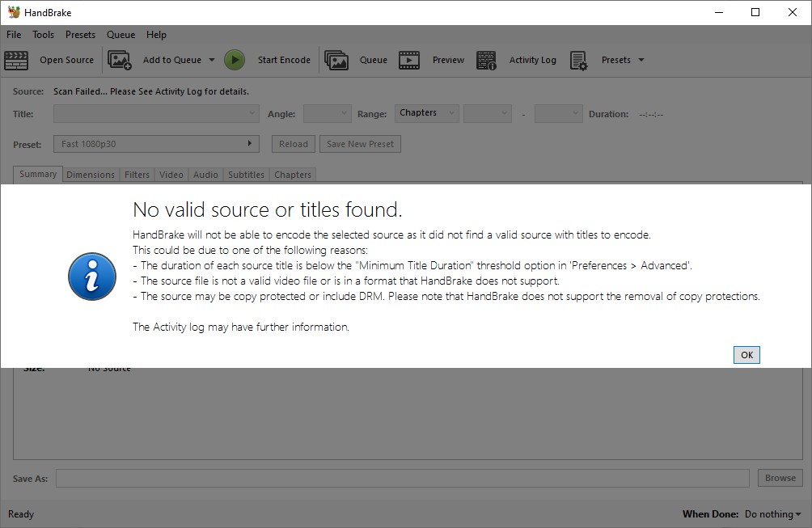Screen dimensions: 812x528
Task: Expand the Fast 1080p30 preset selector
Action: (156, 144)
